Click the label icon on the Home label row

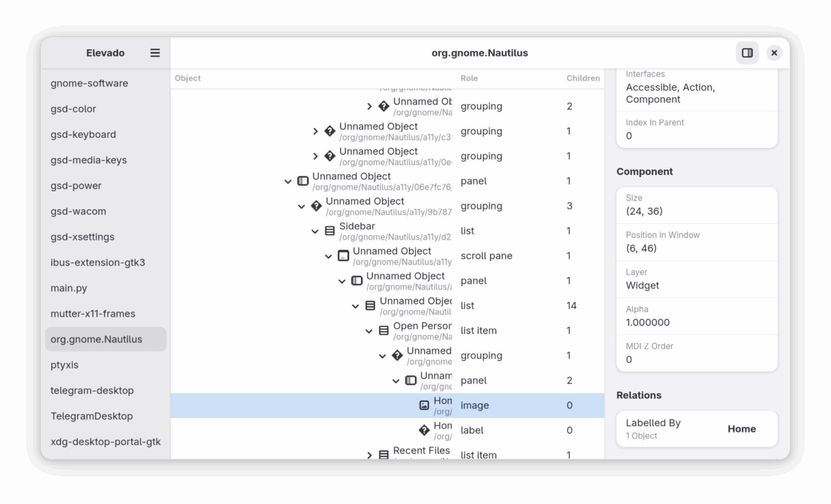(x=424, y=430)
